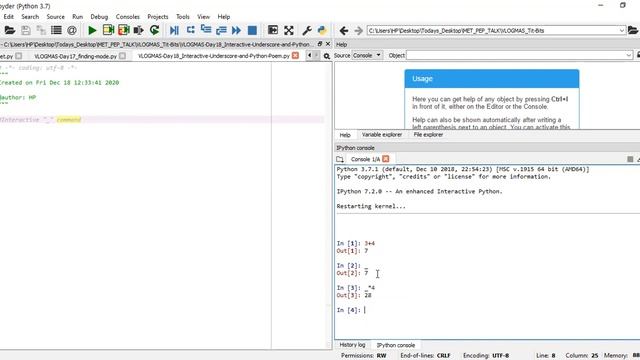Click the blue Stop debugging square

[x=252, y=30]
